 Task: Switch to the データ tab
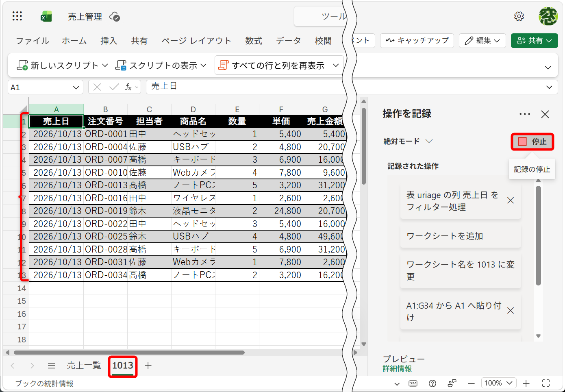click(289, 41)
